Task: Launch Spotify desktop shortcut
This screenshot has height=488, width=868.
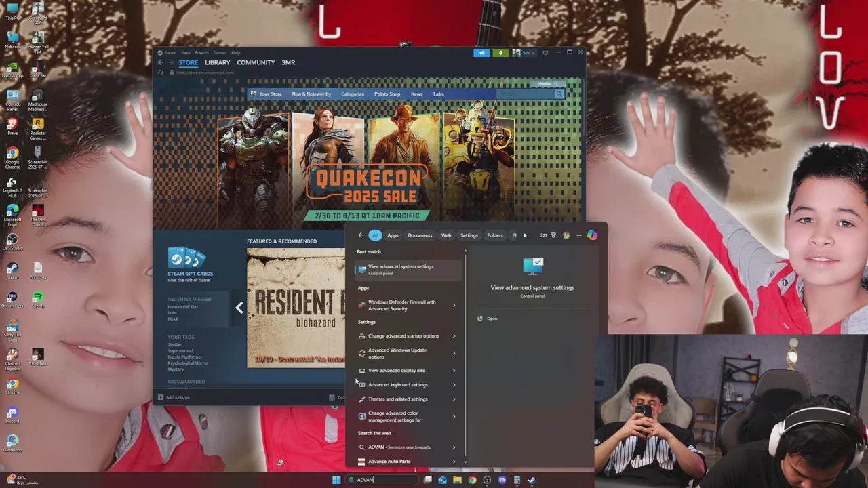Action: [x=38, y=300]
